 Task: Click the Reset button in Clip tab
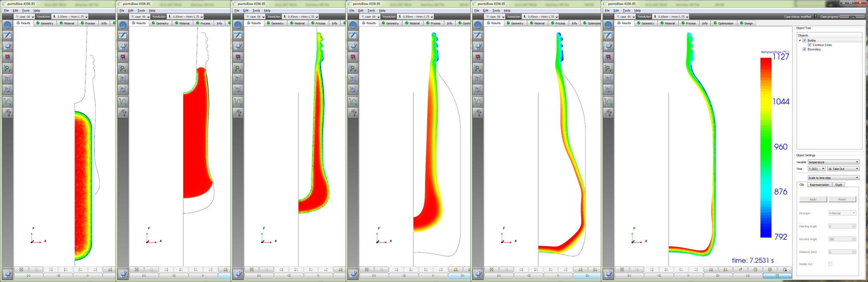(842, 199)
